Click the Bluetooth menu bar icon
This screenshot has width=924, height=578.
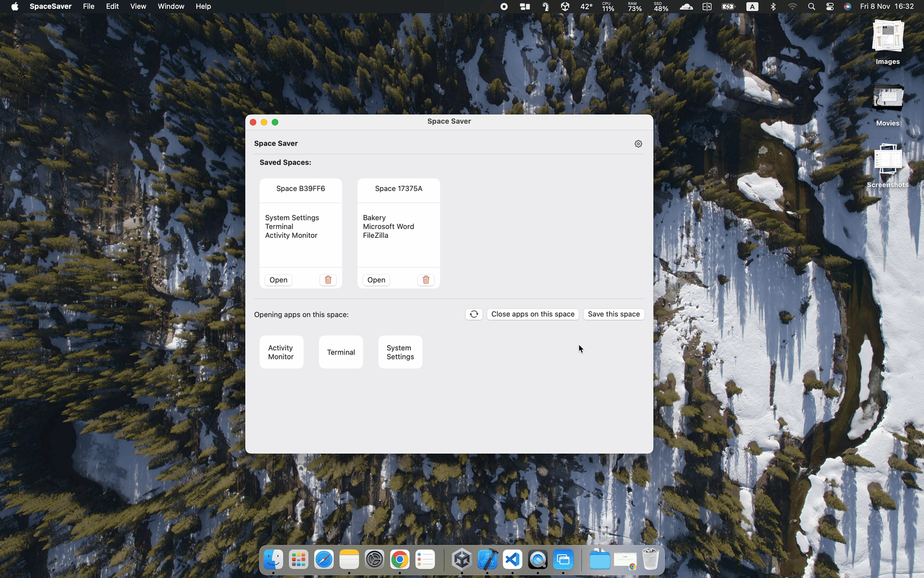(773, 7)
